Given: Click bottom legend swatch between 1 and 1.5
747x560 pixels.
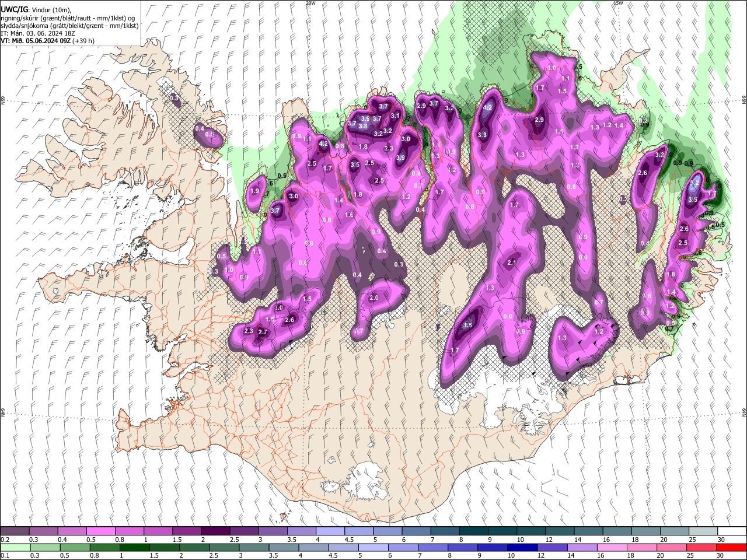Looking at the screenshot, I should [135, 547].
